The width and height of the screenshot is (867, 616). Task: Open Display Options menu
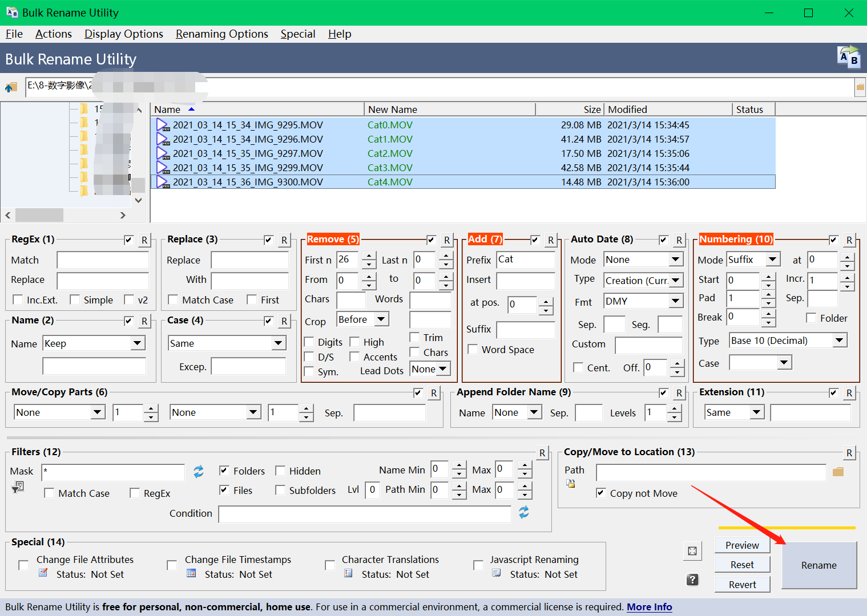pyautogui.click(x=124, y=34)
